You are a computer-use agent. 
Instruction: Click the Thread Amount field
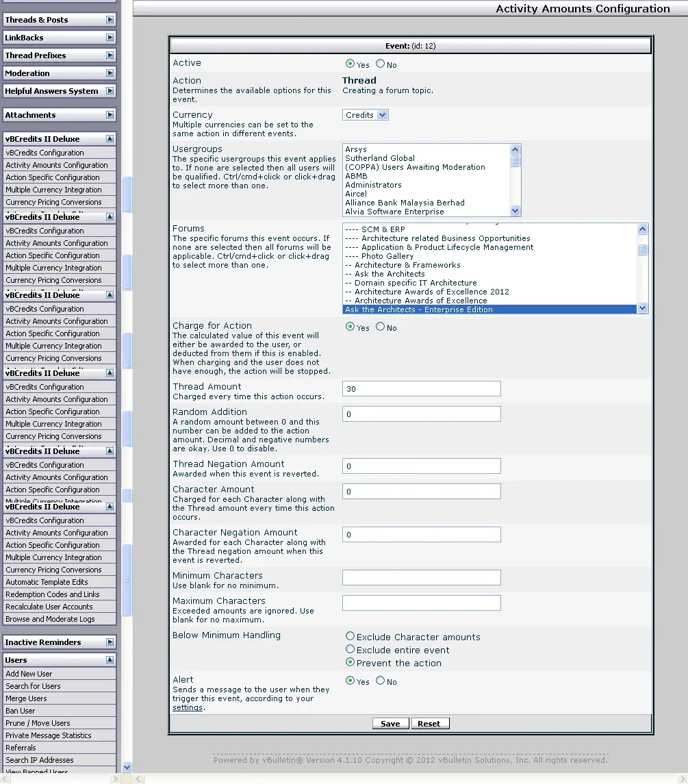[x=422, y=388]
